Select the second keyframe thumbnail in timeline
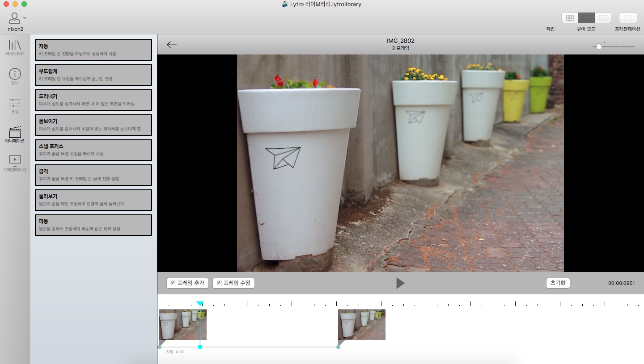The height and width of the screenshot is (364, 644). coord(361,324)
